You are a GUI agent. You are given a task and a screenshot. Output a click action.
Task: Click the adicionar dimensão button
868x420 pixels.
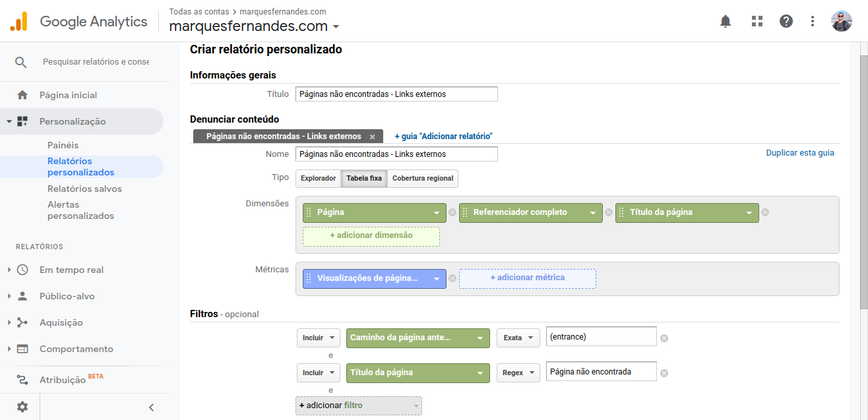pyautogui.click(x=371, y=236)
